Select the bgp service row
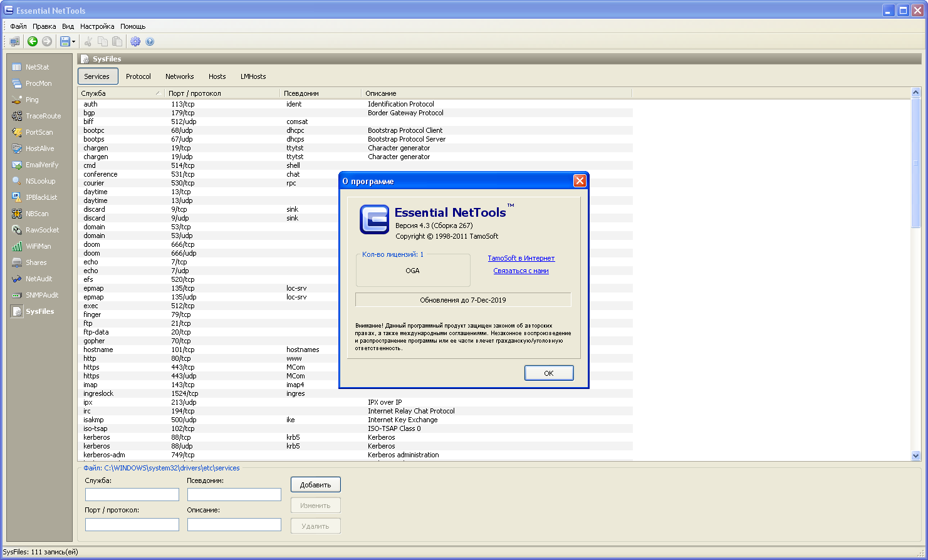The image size is (928, 560). 355,113
